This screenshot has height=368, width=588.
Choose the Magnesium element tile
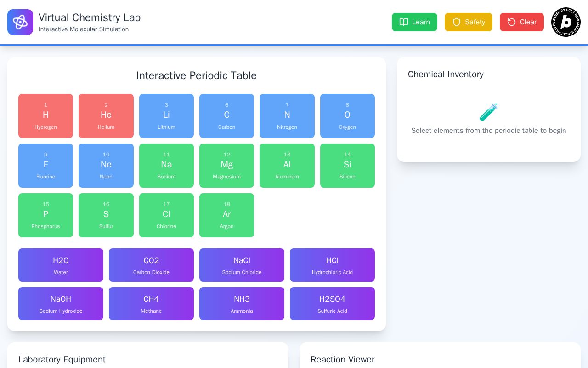226,166
